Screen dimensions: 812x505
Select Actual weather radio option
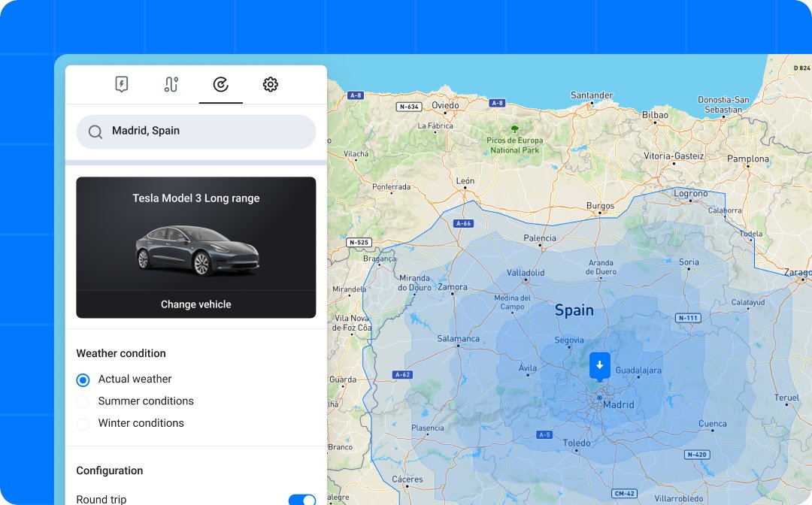(83, 380)
